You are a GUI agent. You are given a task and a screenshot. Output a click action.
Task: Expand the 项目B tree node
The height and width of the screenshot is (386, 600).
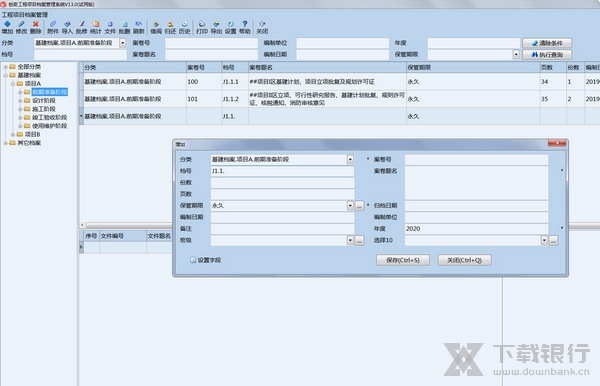[x=13, y=135]
